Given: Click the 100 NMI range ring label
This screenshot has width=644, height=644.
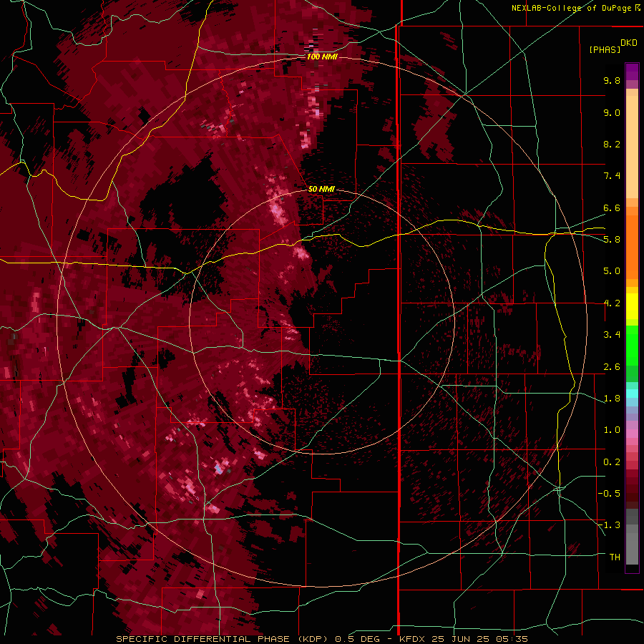Looking at the screenshot, I should (x=322, y=57).
